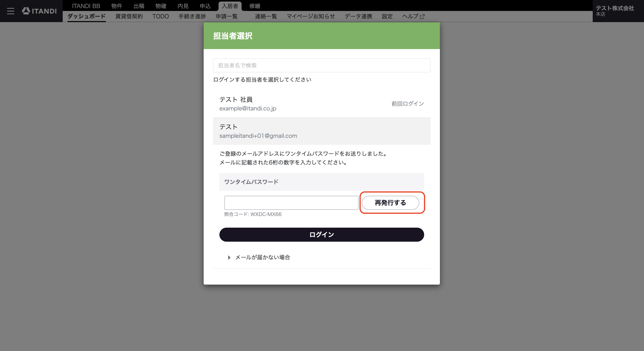Image resolution: width=644 pixels, height=351 pixels.
Task: Open the hamburger menu icon
Action: [11, 11]
